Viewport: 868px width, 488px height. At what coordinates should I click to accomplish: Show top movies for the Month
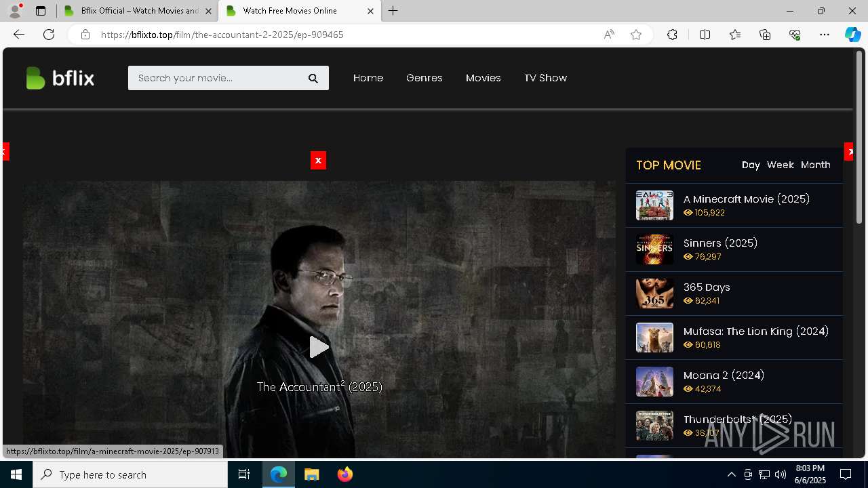click(x=816, y=165)
